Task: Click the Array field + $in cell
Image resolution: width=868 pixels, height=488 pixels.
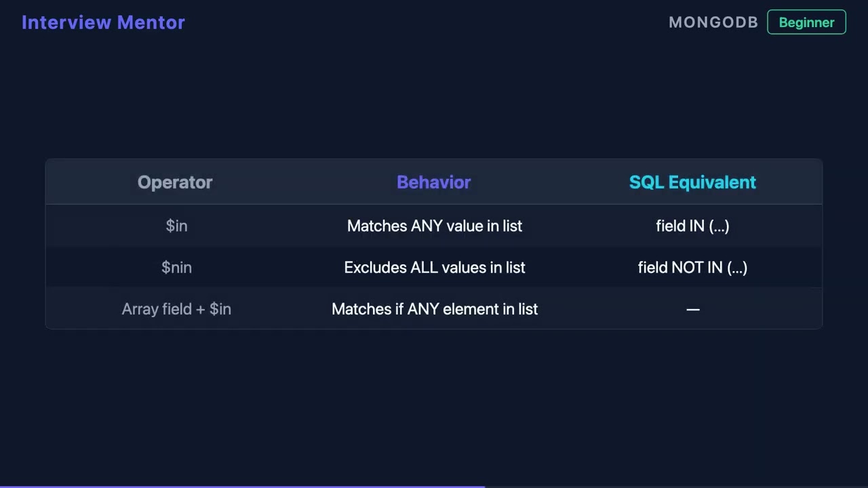Action: tap(176, 309)
